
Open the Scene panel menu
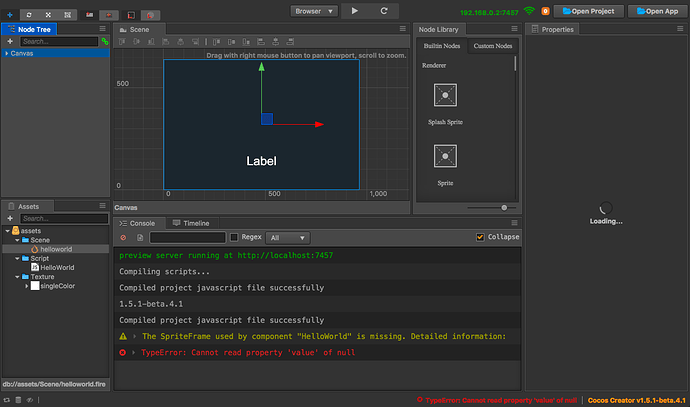click(x=403, y=29)
